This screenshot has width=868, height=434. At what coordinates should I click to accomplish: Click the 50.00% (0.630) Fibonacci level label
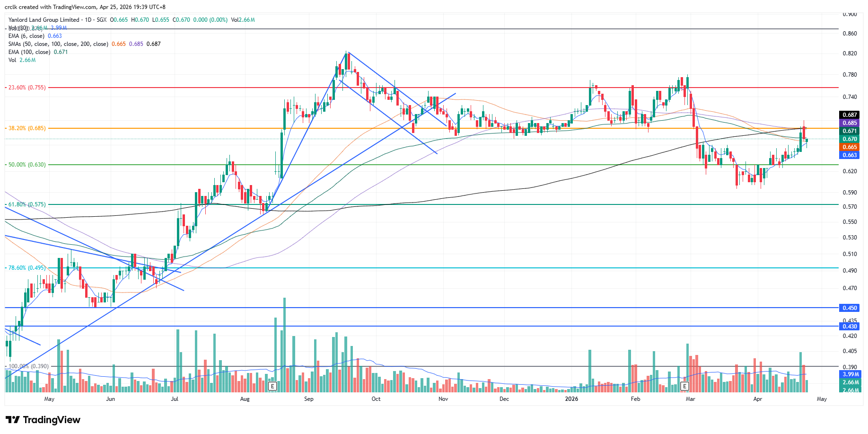27,165
